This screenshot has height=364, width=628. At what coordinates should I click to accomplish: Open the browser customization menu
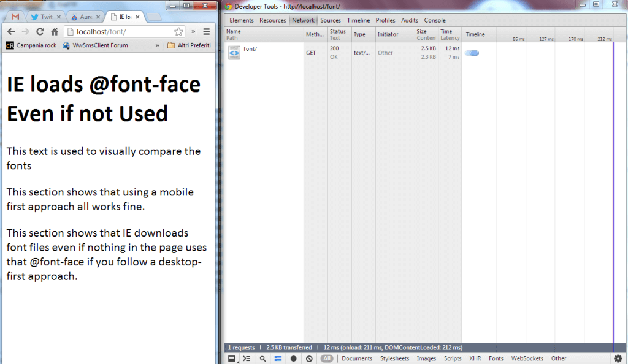207,31
